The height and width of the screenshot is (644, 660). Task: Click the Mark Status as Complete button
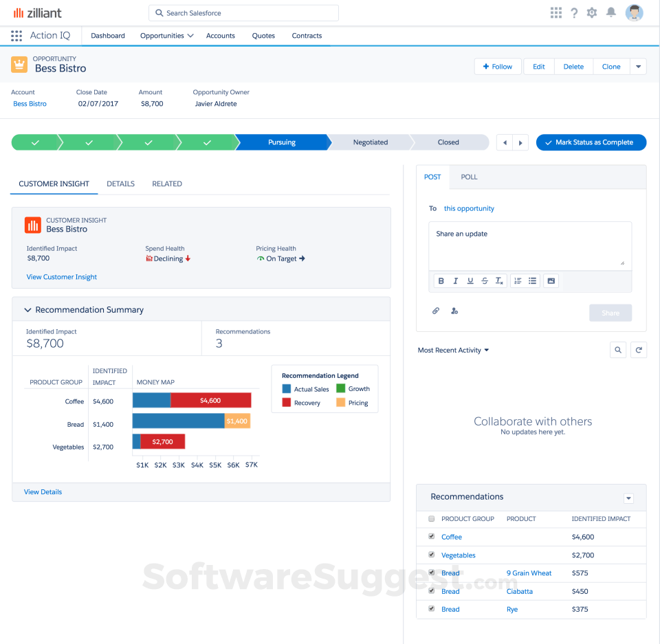coord(591,142)
